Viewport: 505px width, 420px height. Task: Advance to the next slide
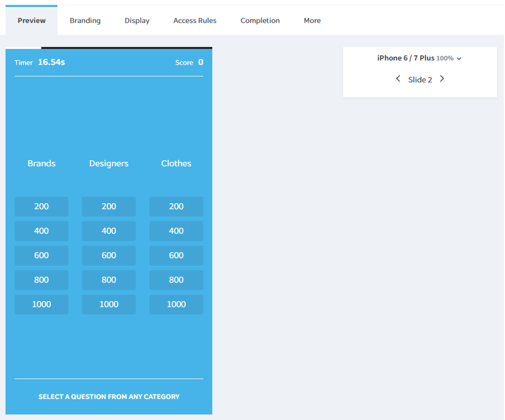(x=442, y=79)
